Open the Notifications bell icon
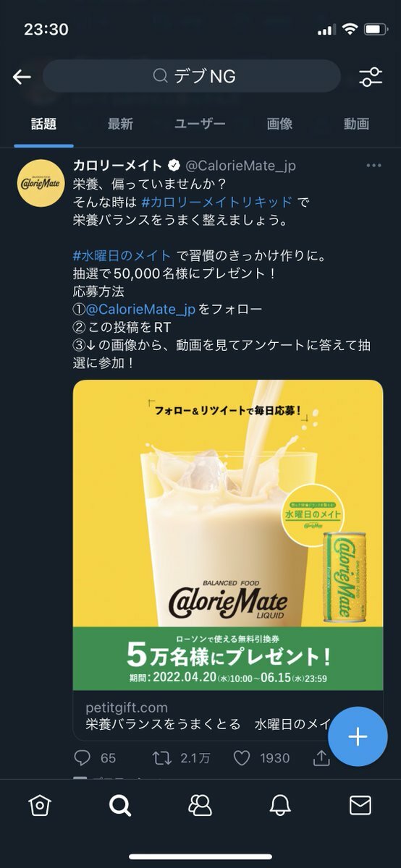401x868 pixels. coord(280,805)
